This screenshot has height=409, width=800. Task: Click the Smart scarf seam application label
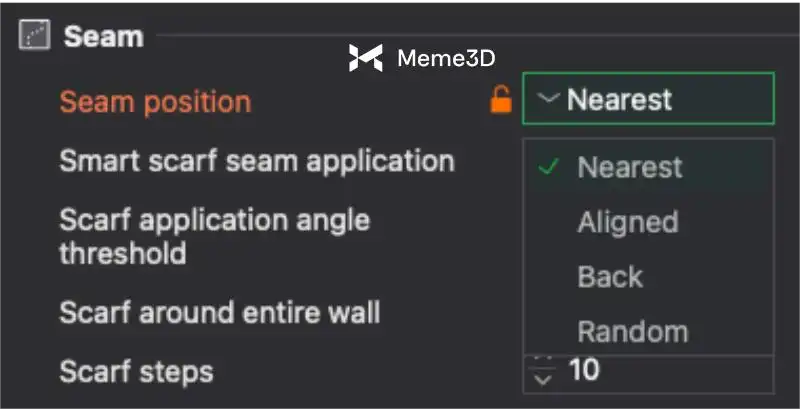(x=257, y=160)
